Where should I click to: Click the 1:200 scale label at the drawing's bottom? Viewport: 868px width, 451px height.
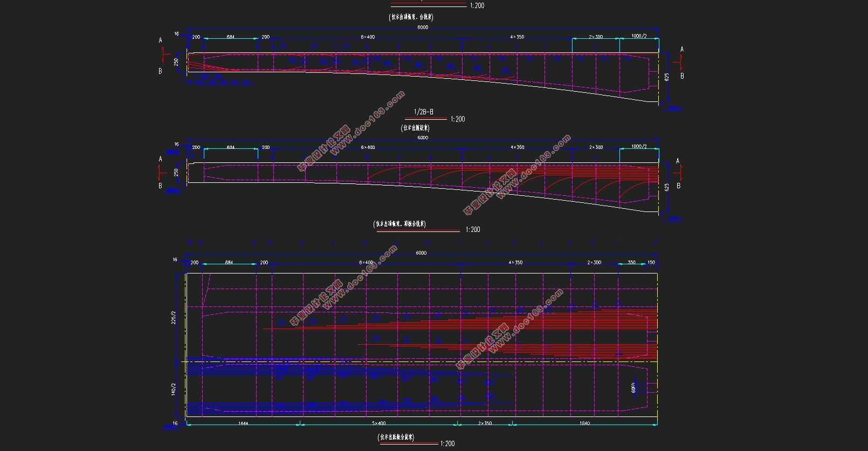pyautogui.click(x=447, y=443)
